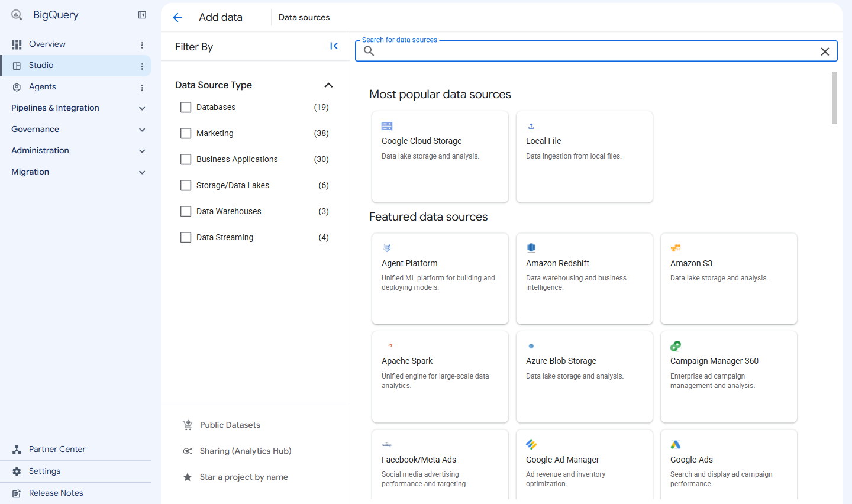Click the Agent Platform icon
Screen dimensions: 852x504
(x=387, y=248)
